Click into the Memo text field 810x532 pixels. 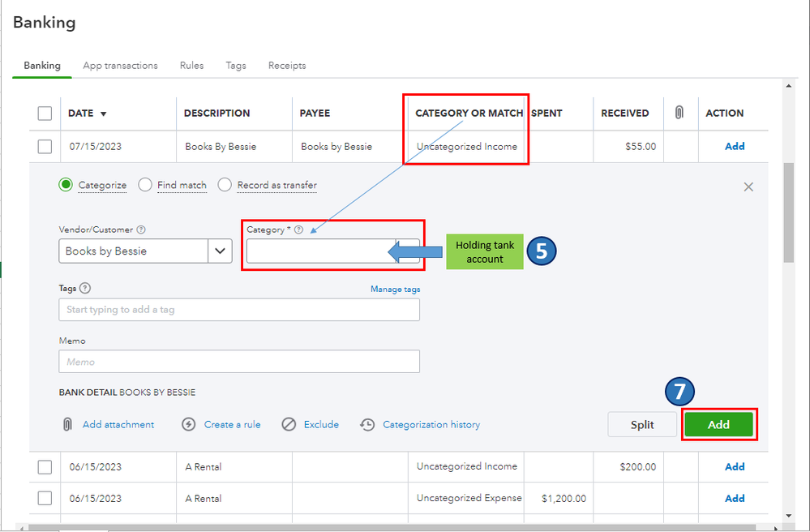pos(239,362)
